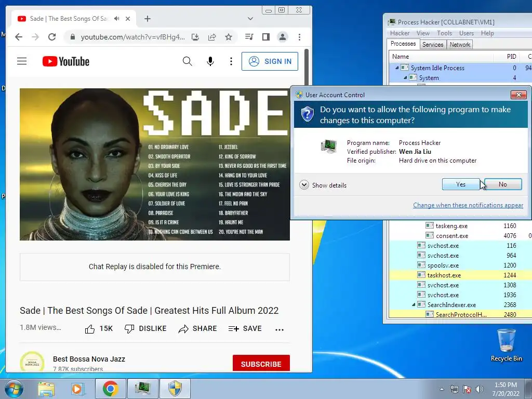Click the share page icon in address bar
This screenshot has width=532, height=399.
pos(212,37)
